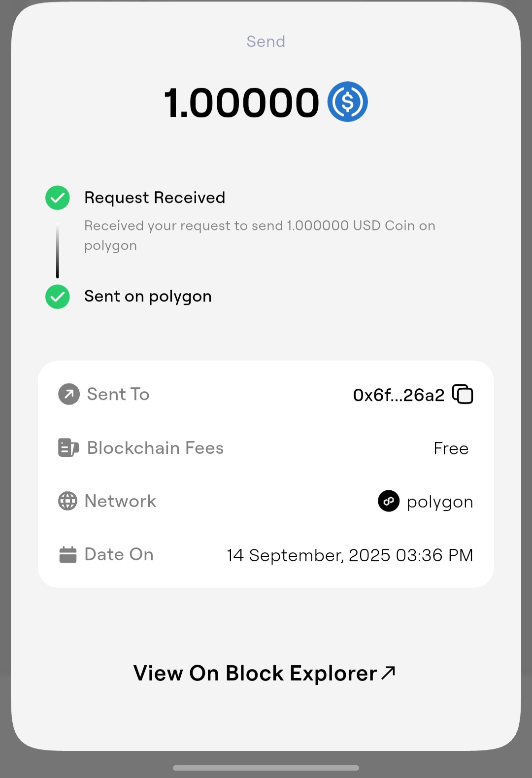Tap the Send header title
The height and width of the screenshot is (778, 532).
tap(266, 41)
